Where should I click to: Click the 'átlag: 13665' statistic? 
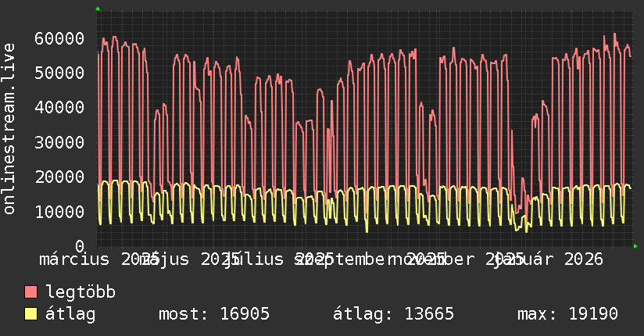(393, 314)
